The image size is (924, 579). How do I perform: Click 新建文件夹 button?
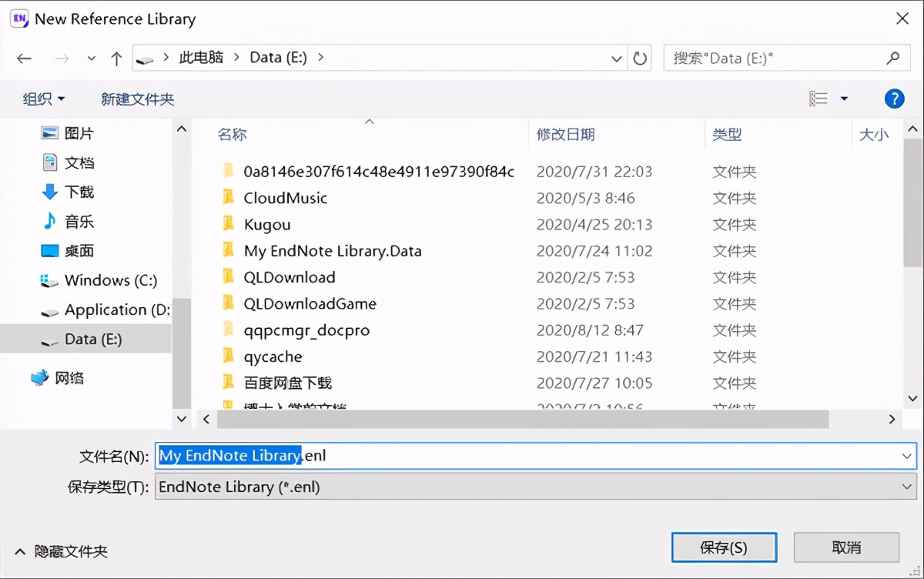click(x=138, y=99)
